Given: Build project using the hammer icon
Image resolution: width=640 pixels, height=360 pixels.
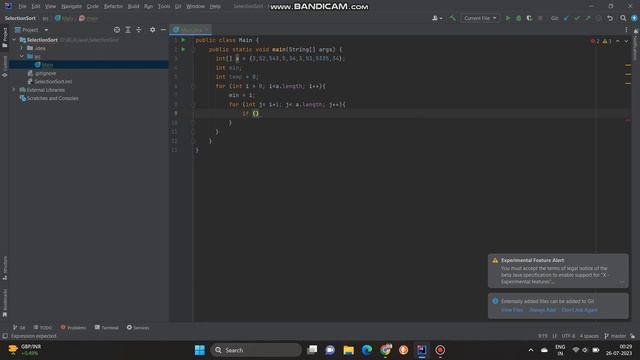Looking at the screenshot, I should tap(452, 18).
